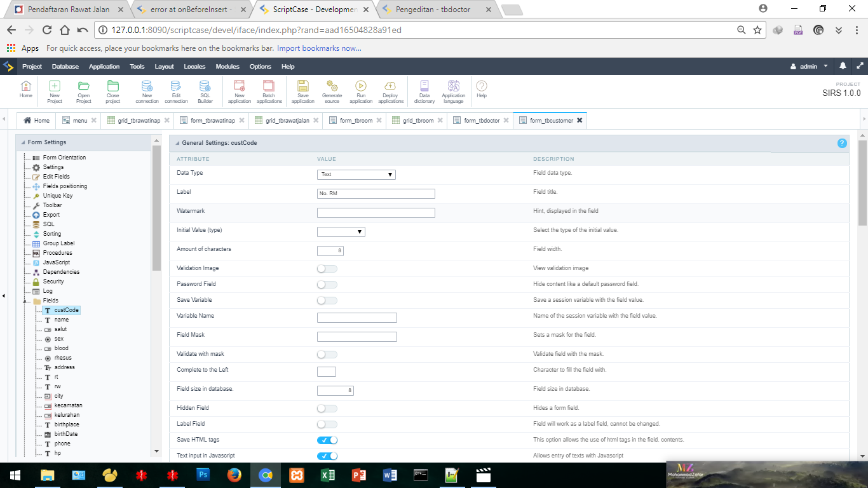Image resolution: width=868 pixels, height=488 pixels.
Task: Click the blue help question-mark icon
Action: coord(842,143)
